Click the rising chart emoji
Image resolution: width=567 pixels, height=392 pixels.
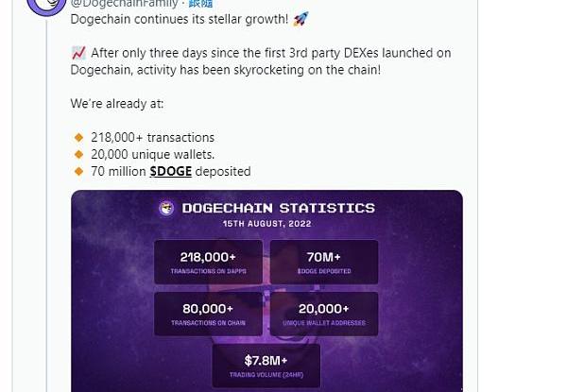[x=78, y=53]
